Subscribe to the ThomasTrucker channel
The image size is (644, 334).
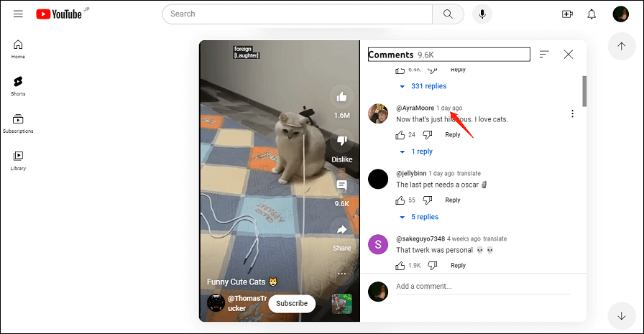tap(292, 303)
